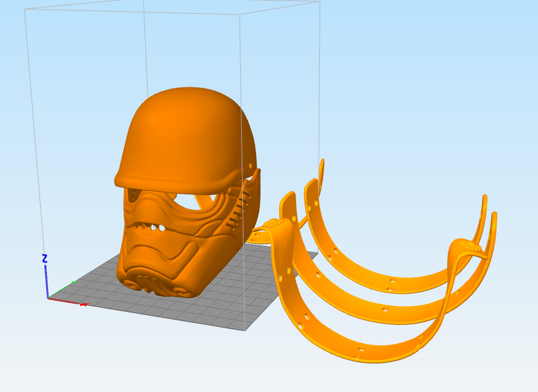Click the two small holes on helmet face
538x392 pixels.
coord(157,228)
